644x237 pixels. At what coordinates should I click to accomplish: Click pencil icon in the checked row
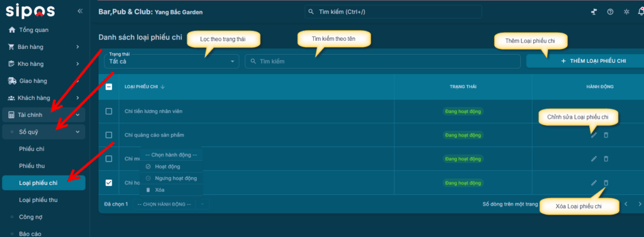click(x=594, y=183)
